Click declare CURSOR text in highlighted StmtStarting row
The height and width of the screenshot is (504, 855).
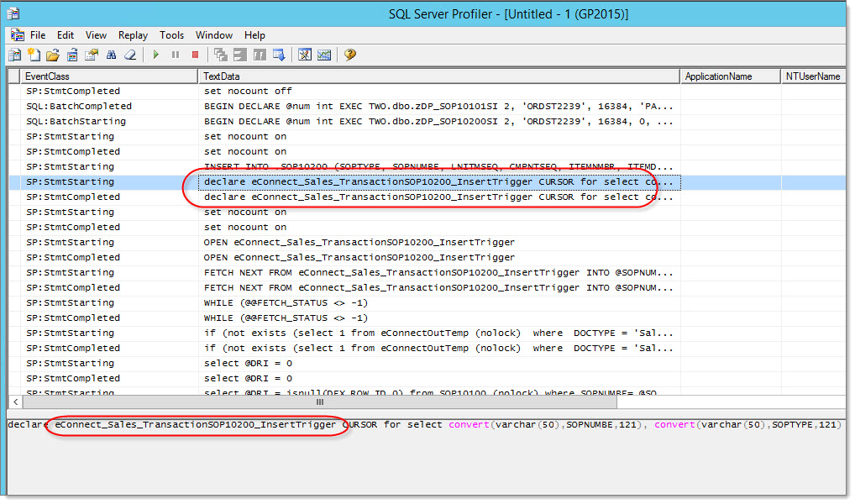click(x=439, y=181)
